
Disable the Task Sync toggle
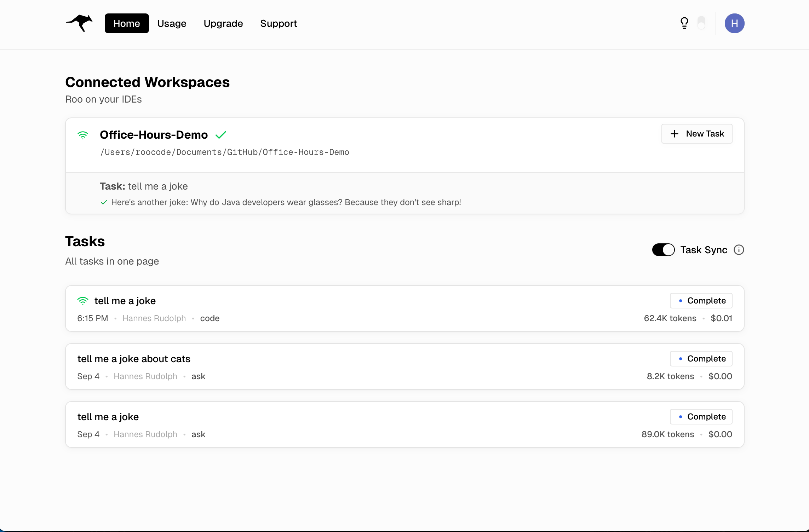click(663, 250)
